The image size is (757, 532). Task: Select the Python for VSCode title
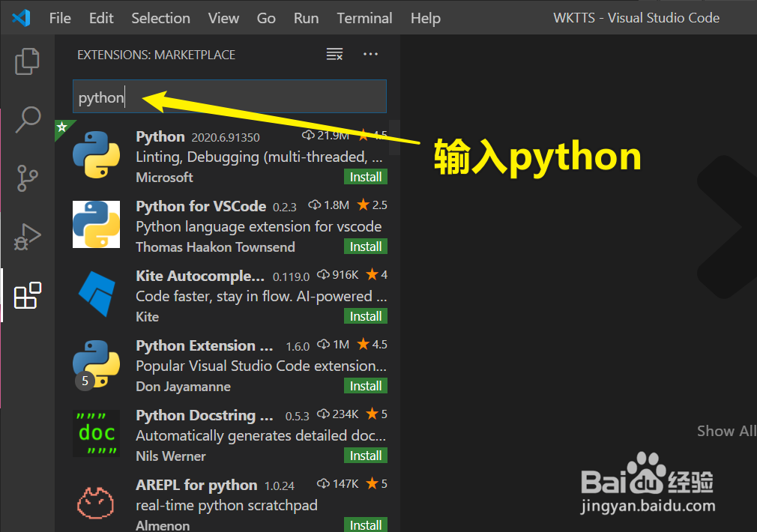click(x=201, y=207)
